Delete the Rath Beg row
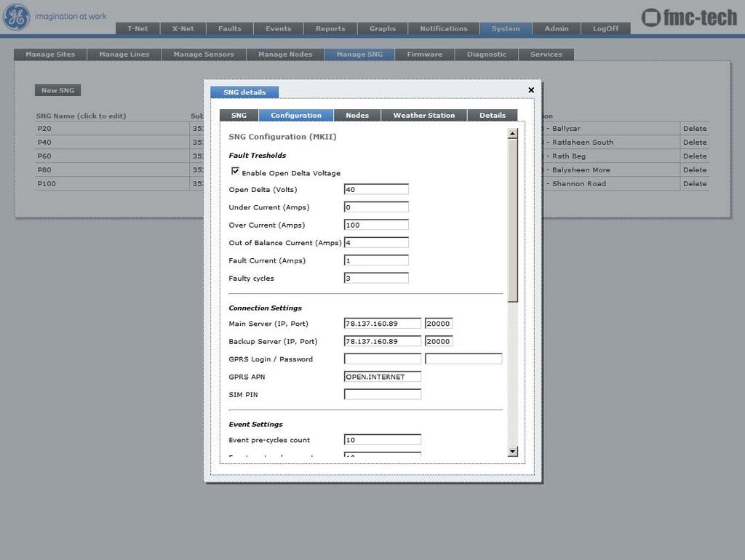Screen dimensions: 745x560 click(x=695, y=156)
